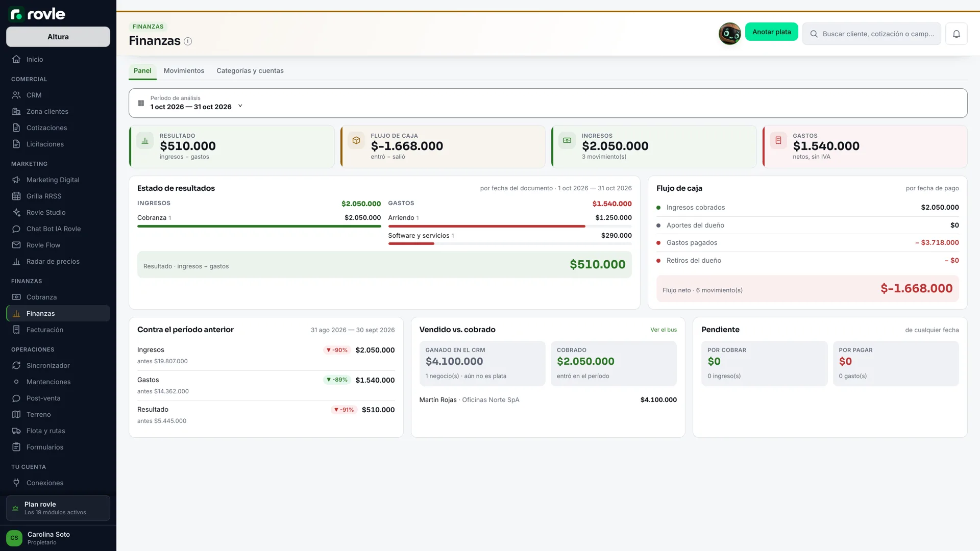Viewport: 980px width, 551px height.
Task: Select Finanzas in the sidebar menu
Action: pyautogui.click(x=58, y=313)
